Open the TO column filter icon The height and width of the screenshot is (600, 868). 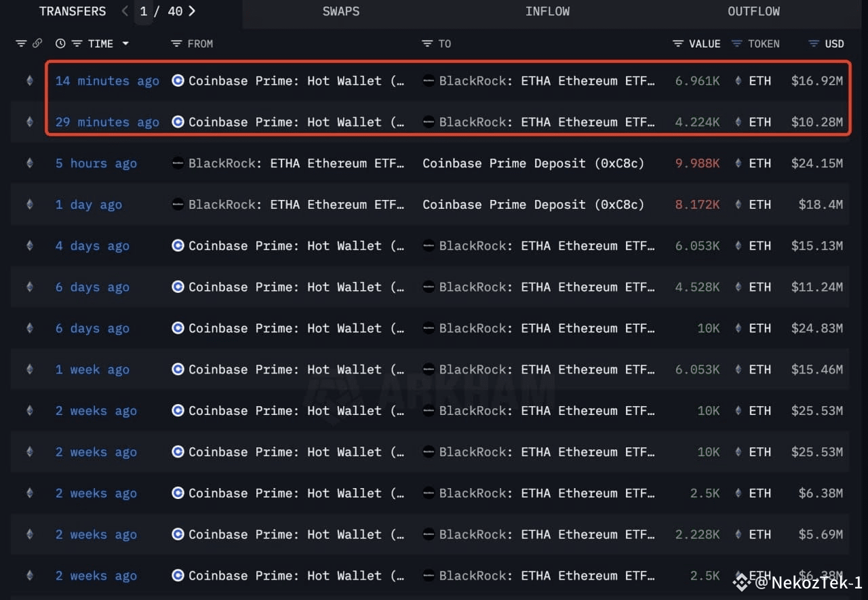coord(427,43)
